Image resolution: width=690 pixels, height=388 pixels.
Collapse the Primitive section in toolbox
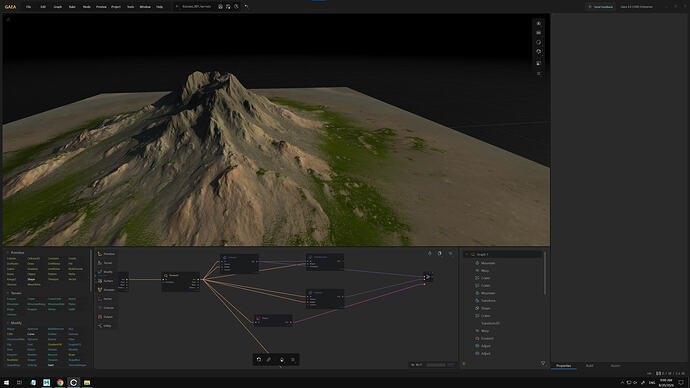(8, 253)
